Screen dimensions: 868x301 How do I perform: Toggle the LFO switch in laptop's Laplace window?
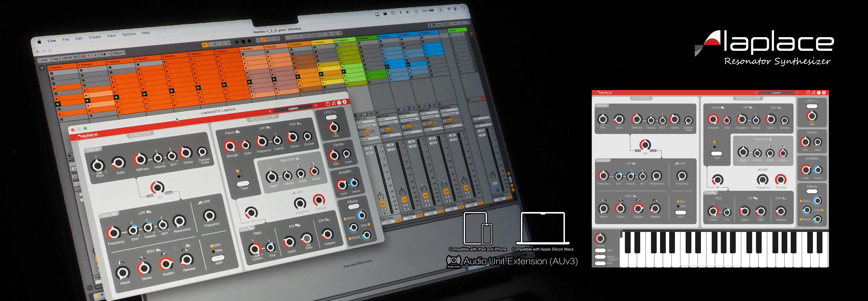[x=331, y=117]
